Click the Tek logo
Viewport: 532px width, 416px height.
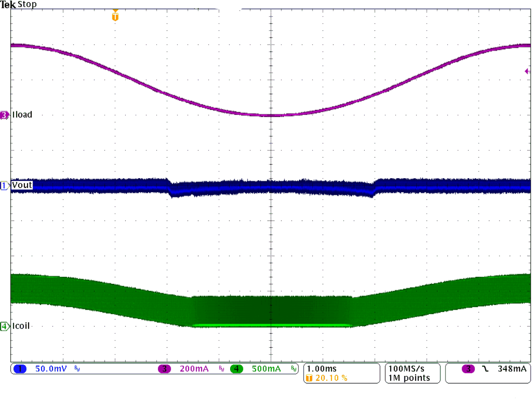8,4
